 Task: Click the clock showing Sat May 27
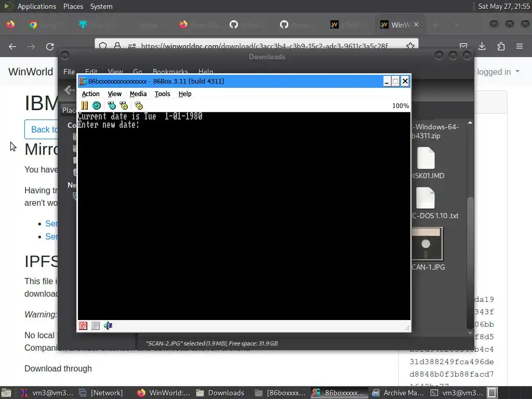click(504, 6)
